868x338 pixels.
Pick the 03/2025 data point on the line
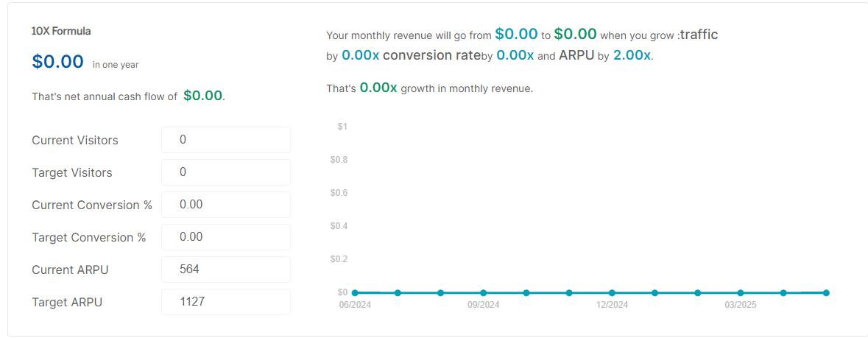pyautogui.click(x=741, y=292)
